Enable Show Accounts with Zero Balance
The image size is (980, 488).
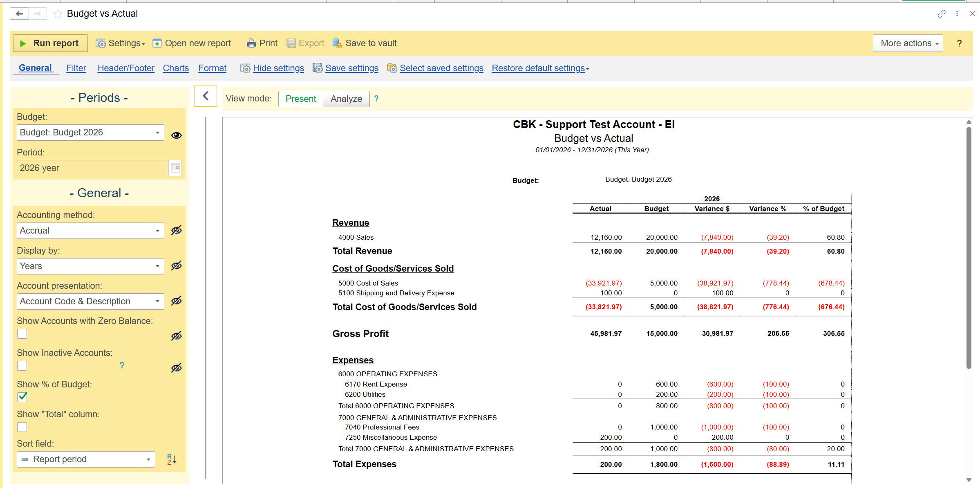click(x=22, y=334)
